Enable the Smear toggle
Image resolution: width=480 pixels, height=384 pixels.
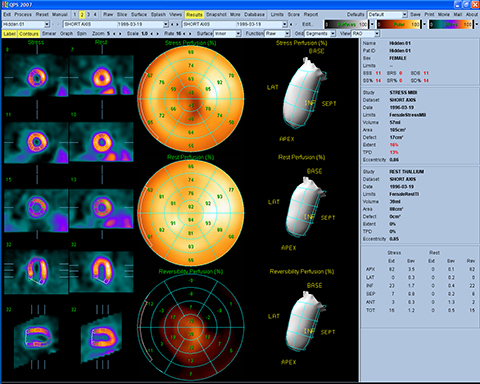49,34
